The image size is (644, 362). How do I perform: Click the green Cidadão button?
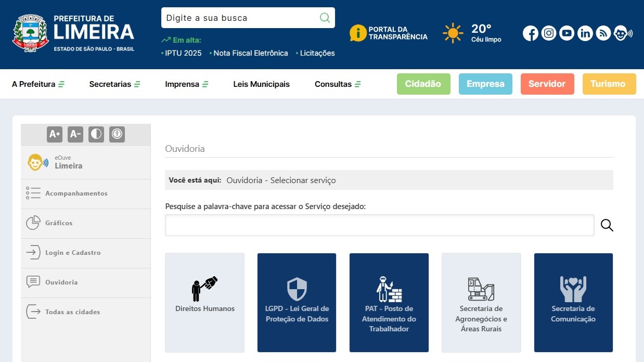coord(423,84)
